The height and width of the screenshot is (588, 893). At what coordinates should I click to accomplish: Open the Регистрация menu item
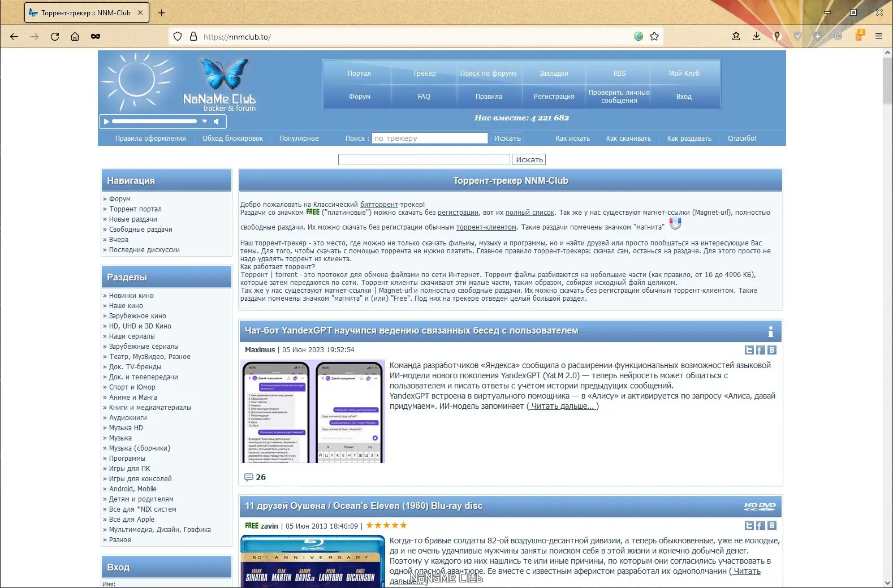(554, 96)
